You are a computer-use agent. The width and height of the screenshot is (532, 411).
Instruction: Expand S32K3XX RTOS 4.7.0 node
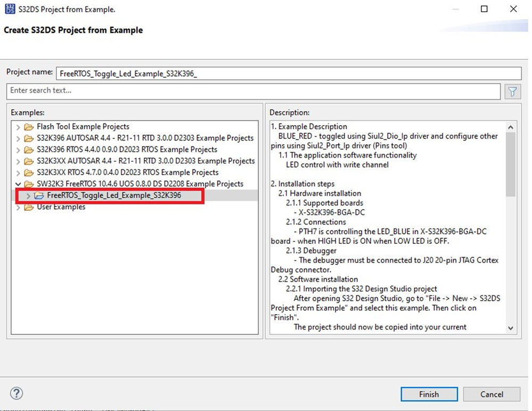tap(18, 173)
